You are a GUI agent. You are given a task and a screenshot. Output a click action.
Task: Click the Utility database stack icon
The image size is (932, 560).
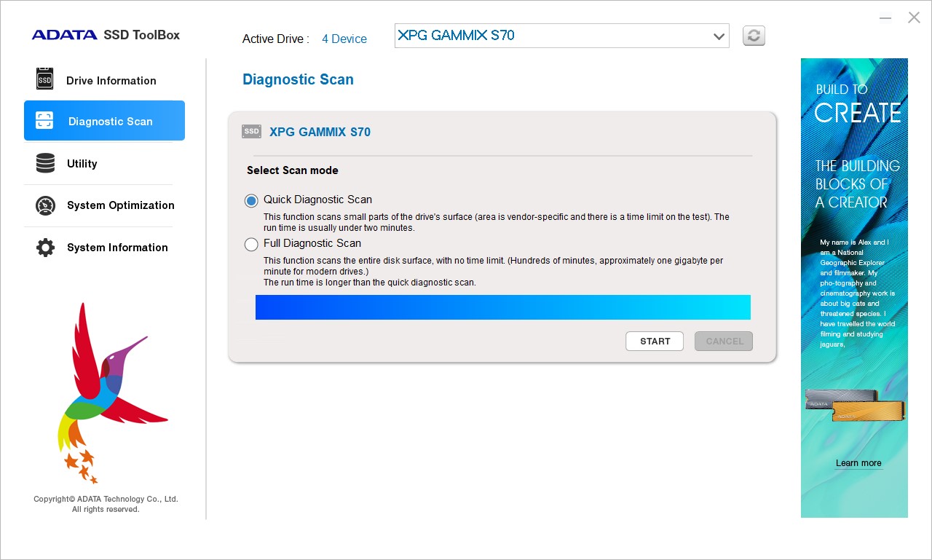(x=45, y=163)
